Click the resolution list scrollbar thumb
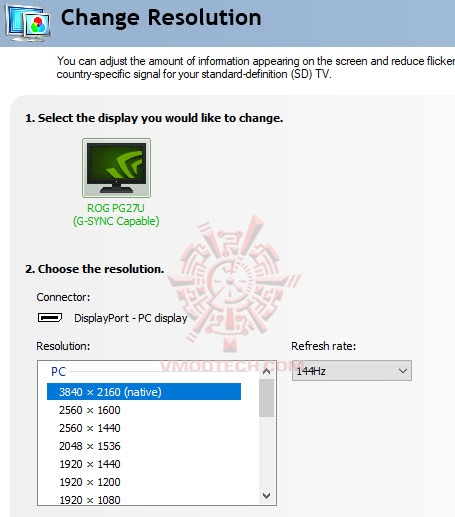This screenshot has width=455, height=517. click(x=266, y=398)
